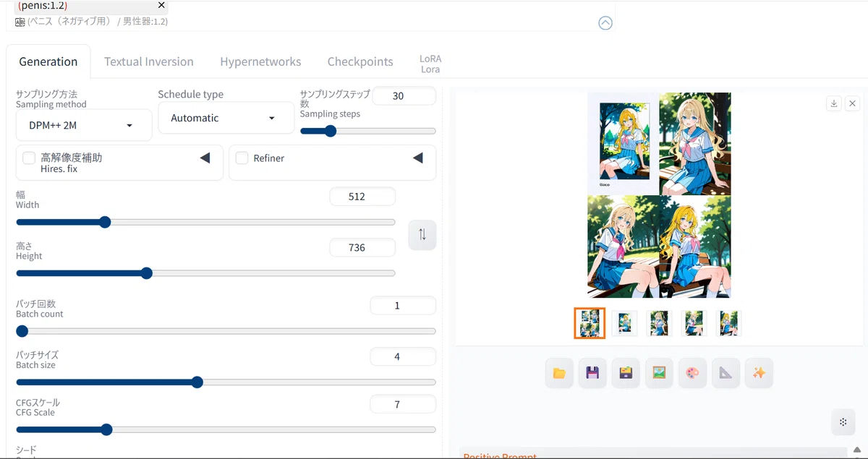The height and width of the screenshot is (459, 868).
Task: Click the Batch count value field showing 1
Action: (x=403, y=306)
